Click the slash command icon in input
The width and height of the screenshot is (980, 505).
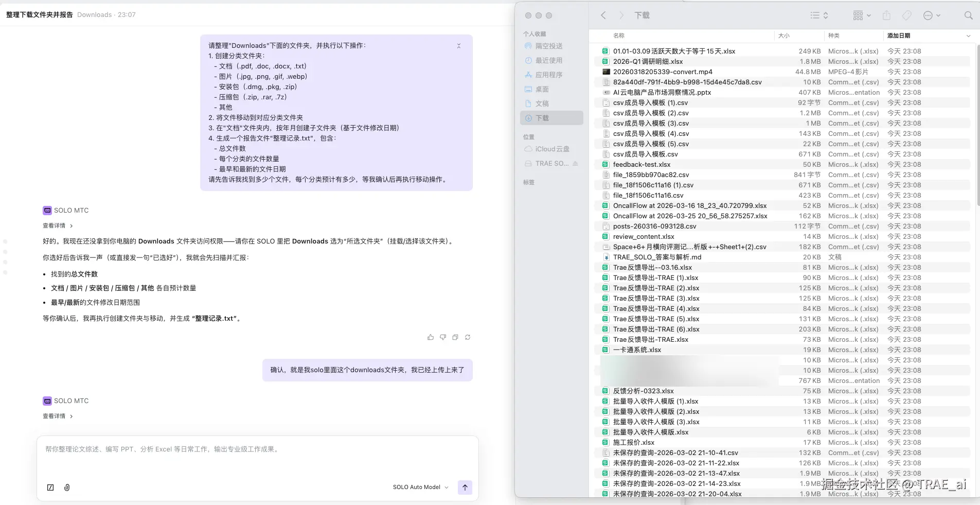click(x=50, y=487)
